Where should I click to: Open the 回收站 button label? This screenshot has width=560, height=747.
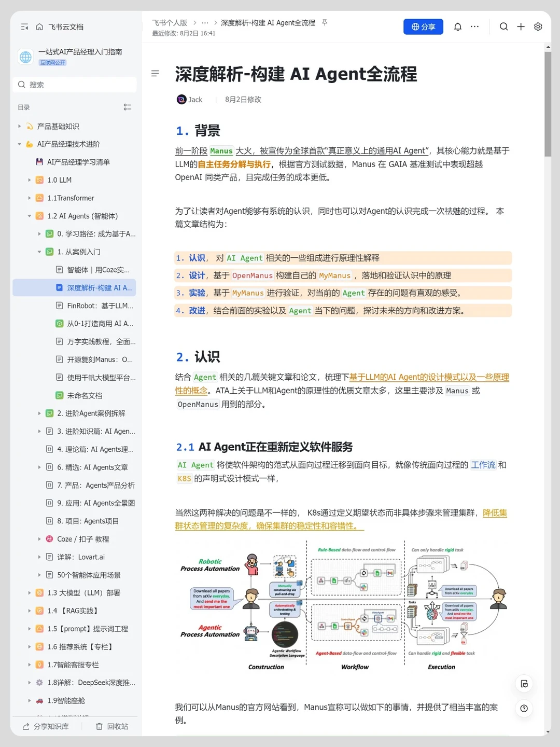[x=118, y=726]
